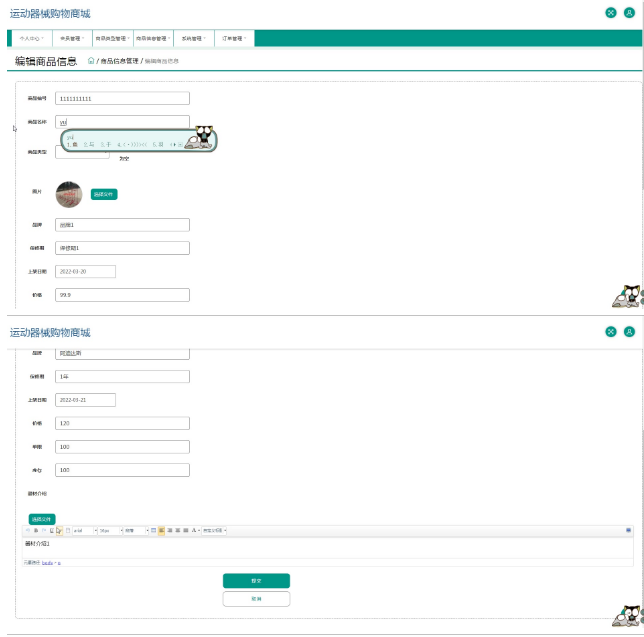Click the 商品信息管理 breadcrumb link

(x=120, y=61)
